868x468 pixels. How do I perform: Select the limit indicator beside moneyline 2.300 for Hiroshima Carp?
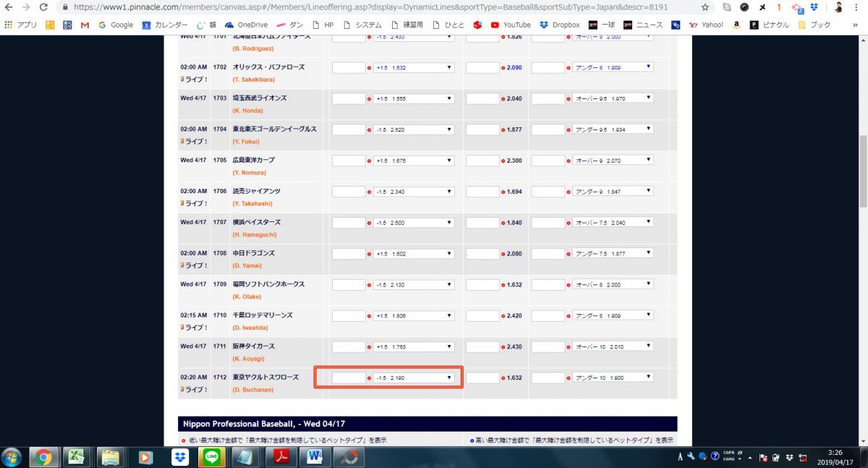click(x=503, y=161)
